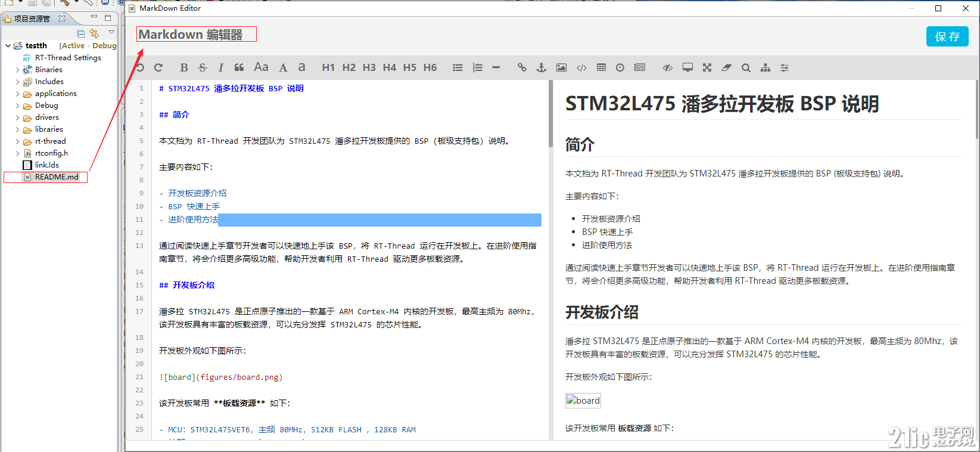Click the 'BSP 快速上手' bullet in preview
Screen dimensions: 980x452
[x=607, y=232]
